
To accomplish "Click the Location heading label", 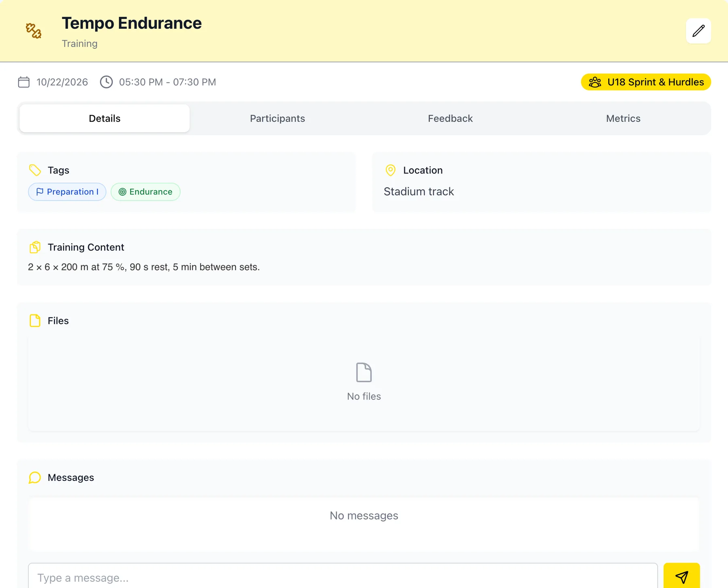I will coord(423,170).
